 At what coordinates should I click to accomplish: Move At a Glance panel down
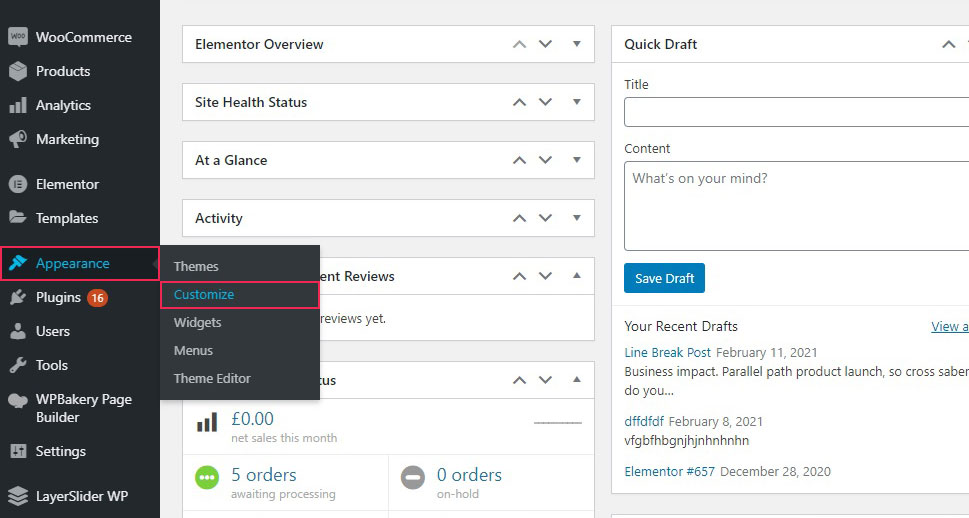[x=545, y=160]
